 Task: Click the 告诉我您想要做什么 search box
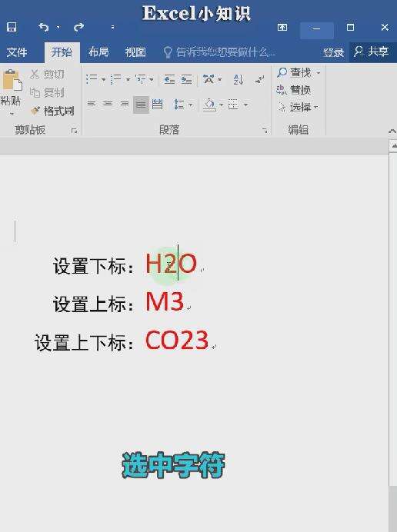coord(219,52)
